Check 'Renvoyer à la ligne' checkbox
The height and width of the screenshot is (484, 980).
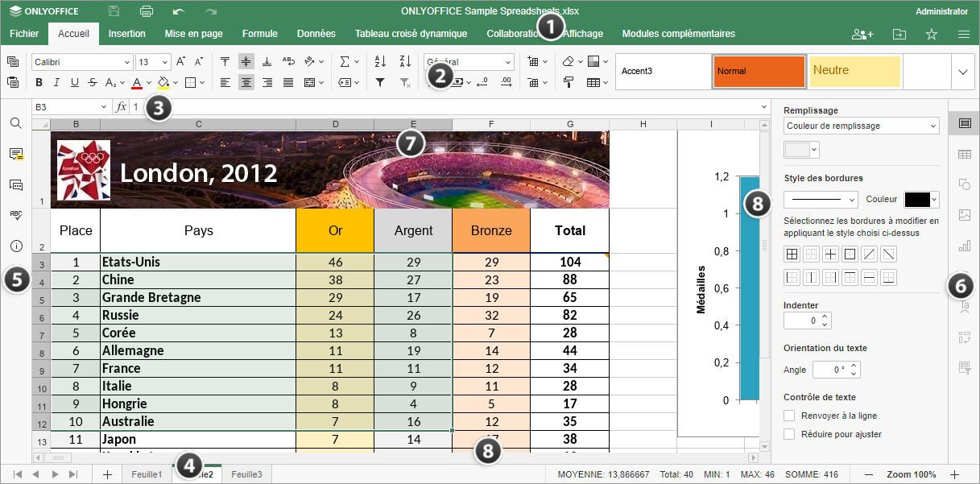coord(789,416)
